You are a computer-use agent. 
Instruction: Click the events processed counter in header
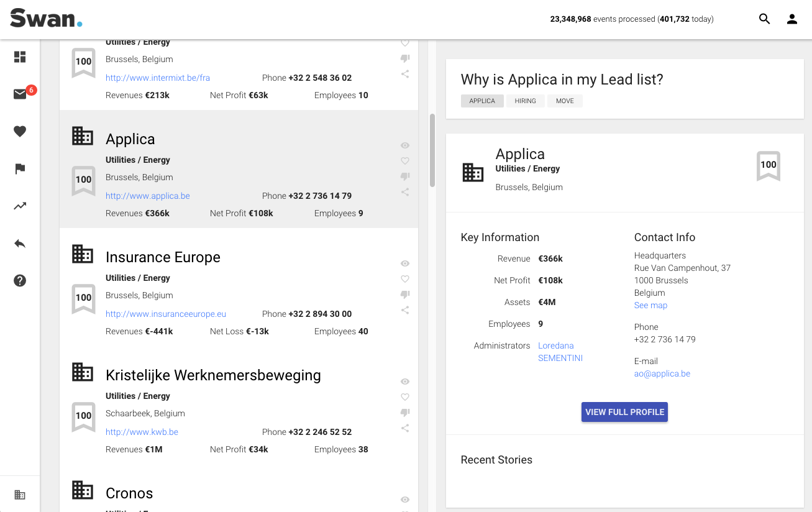pyautogui.click(x=632, y=19)
